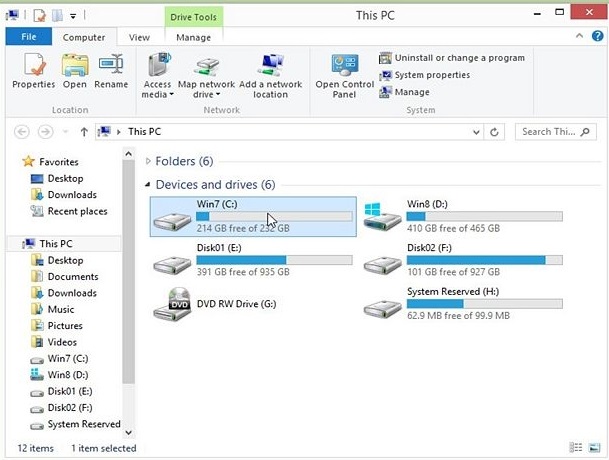Open Control Panel ribbon icon
Viewport: 609px width, 460px height.
pos(345,65)
